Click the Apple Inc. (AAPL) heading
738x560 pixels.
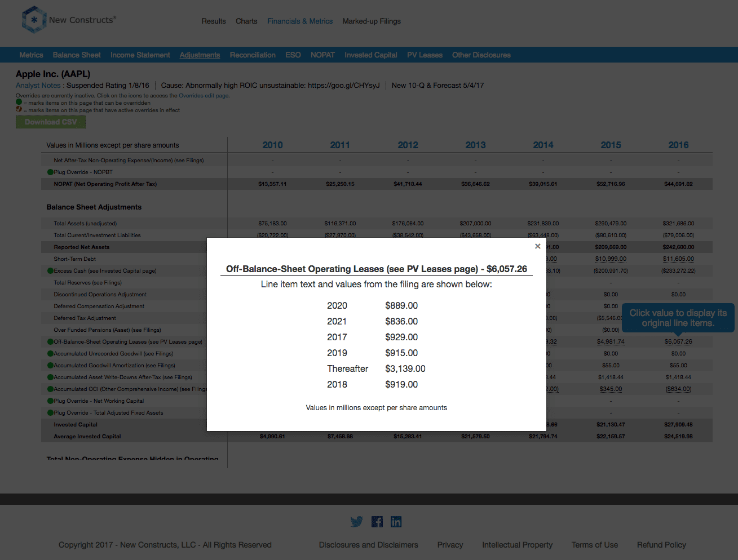pos(53,74)
